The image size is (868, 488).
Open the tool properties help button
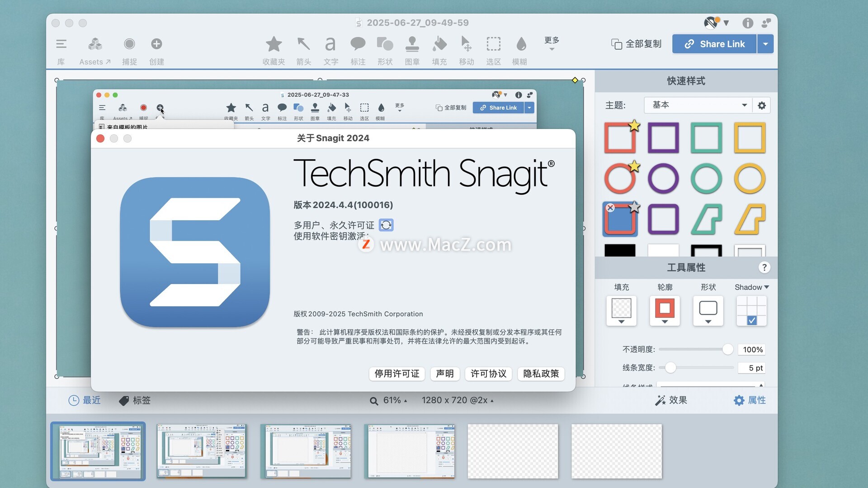pos(764,267)
